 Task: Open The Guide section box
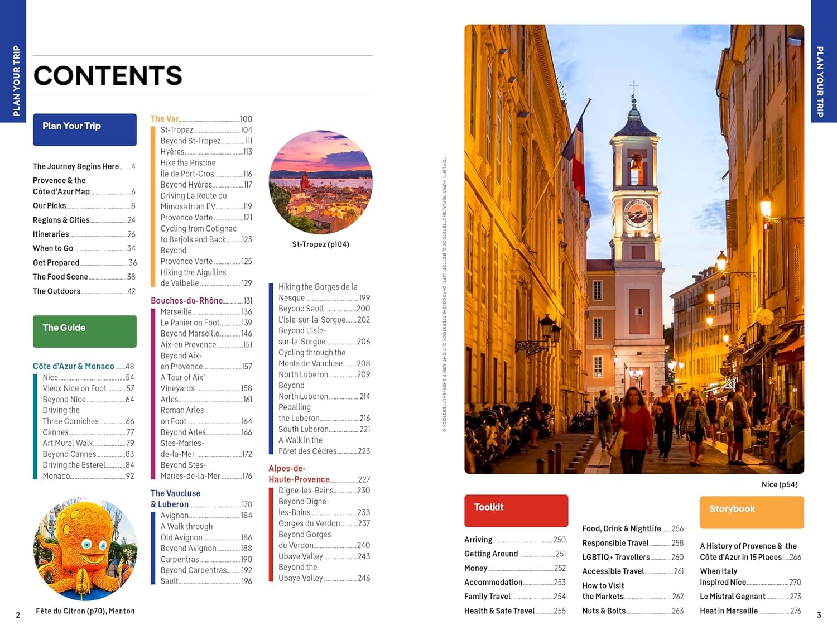pos(84,331)
